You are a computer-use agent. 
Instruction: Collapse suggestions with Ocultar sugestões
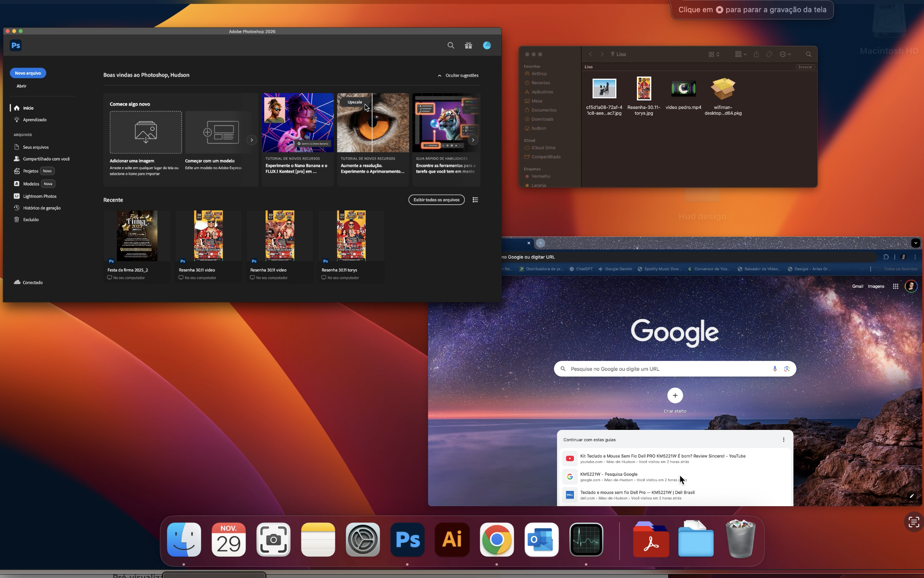[458, 75]
